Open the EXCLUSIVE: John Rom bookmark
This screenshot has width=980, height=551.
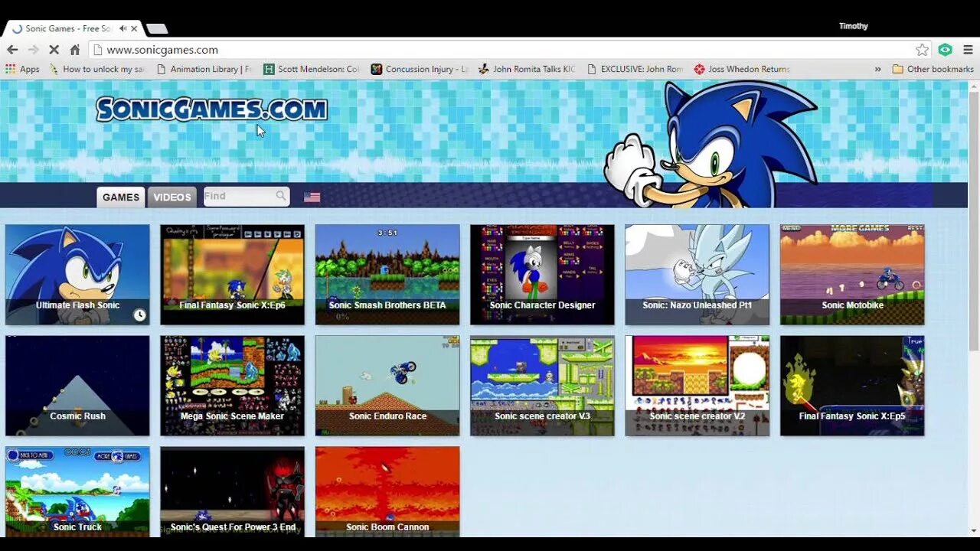(x=635, y=69)
